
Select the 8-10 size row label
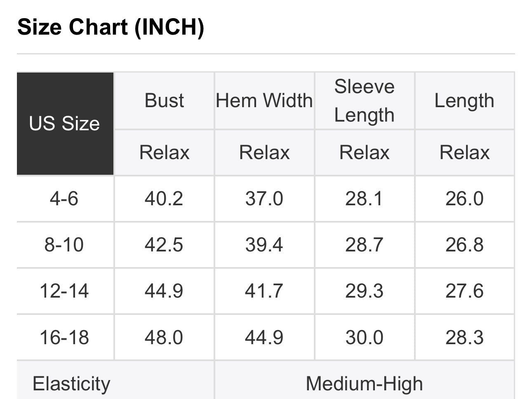point(64,245)
